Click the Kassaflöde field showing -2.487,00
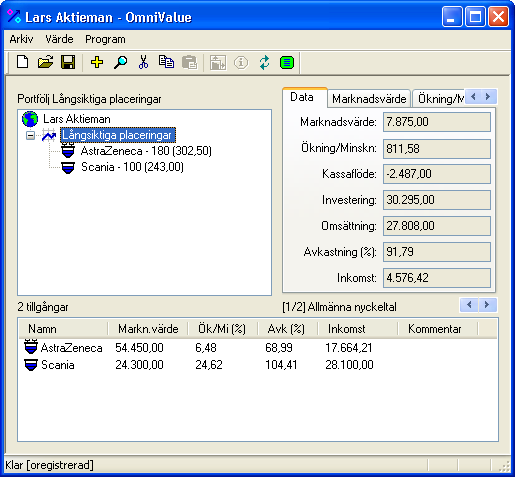Viewport: 515px width, 477px height. [x=437, y=174]
